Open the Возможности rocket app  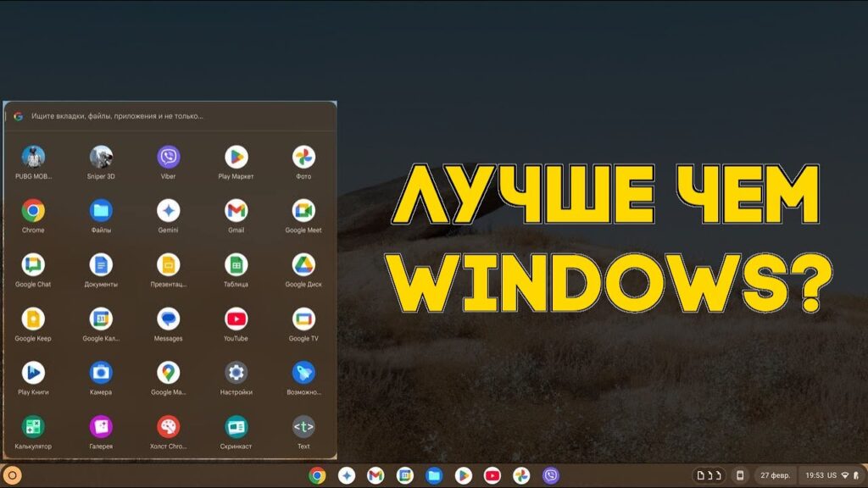click(303, 373)
